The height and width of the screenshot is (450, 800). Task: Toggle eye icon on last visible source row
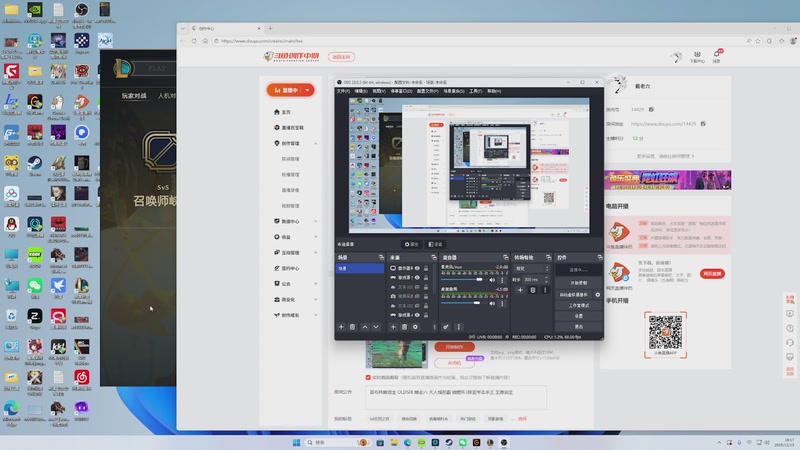(417, 315)
